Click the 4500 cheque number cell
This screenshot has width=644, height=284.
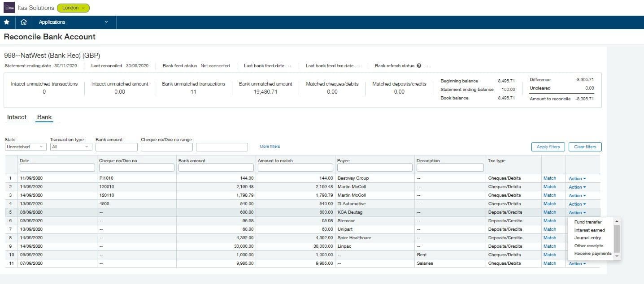click(x=104, y=204)
